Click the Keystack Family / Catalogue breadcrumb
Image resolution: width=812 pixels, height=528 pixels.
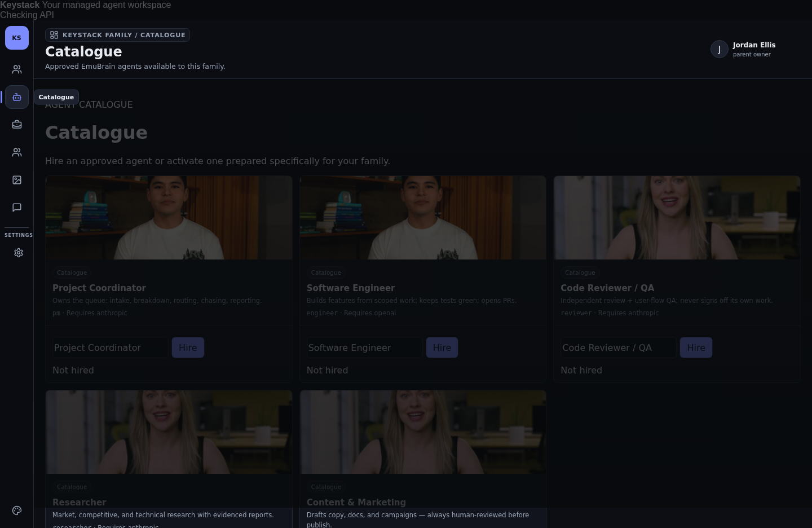pyautogui.click(x=117, y=35)
